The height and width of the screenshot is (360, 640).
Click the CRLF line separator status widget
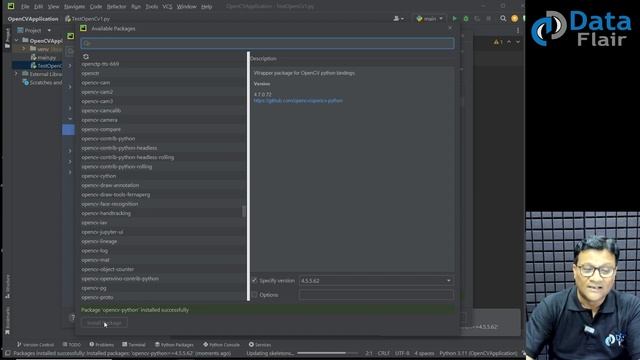[x=383, y=353]
